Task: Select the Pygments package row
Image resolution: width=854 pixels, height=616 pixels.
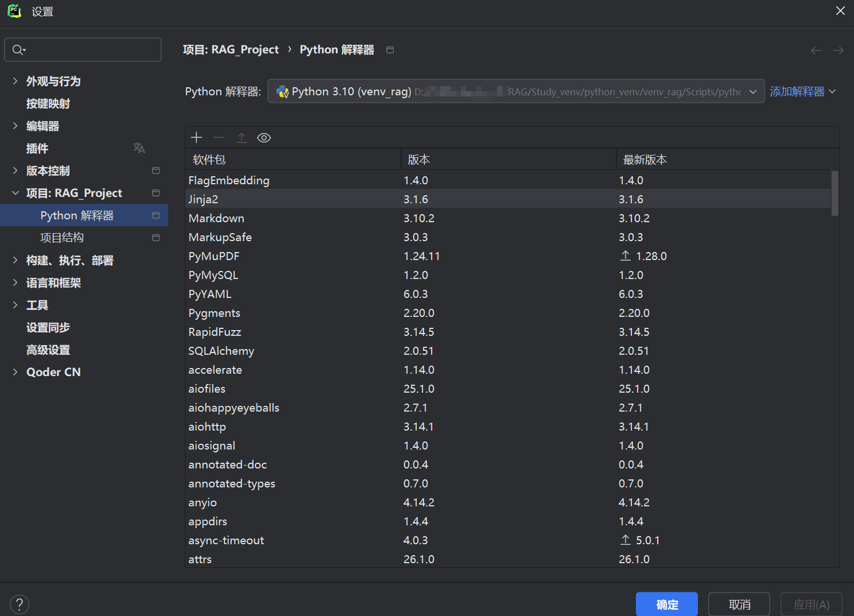Action: (x=508, y=313)
